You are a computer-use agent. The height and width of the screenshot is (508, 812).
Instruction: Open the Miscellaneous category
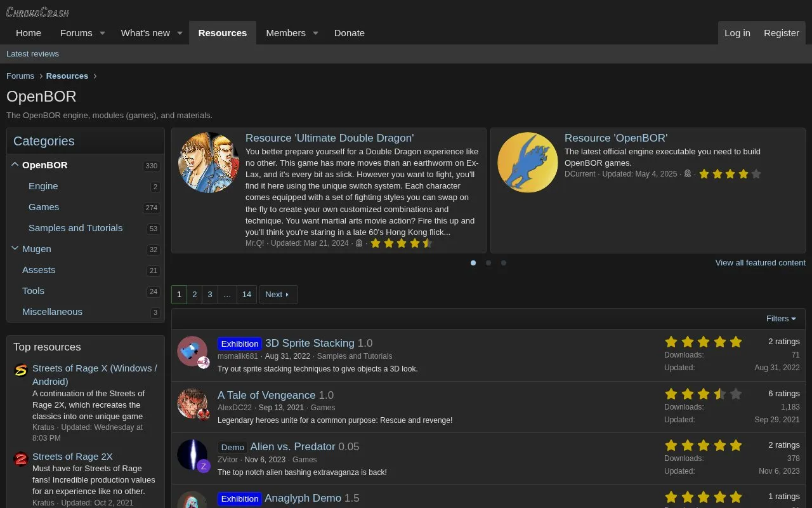52,312
